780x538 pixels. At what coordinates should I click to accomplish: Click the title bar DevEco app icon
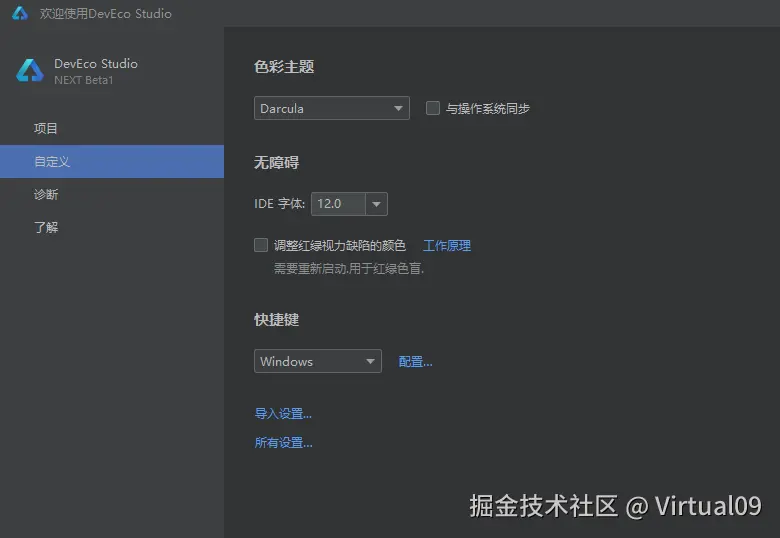(x=20, y=13)
